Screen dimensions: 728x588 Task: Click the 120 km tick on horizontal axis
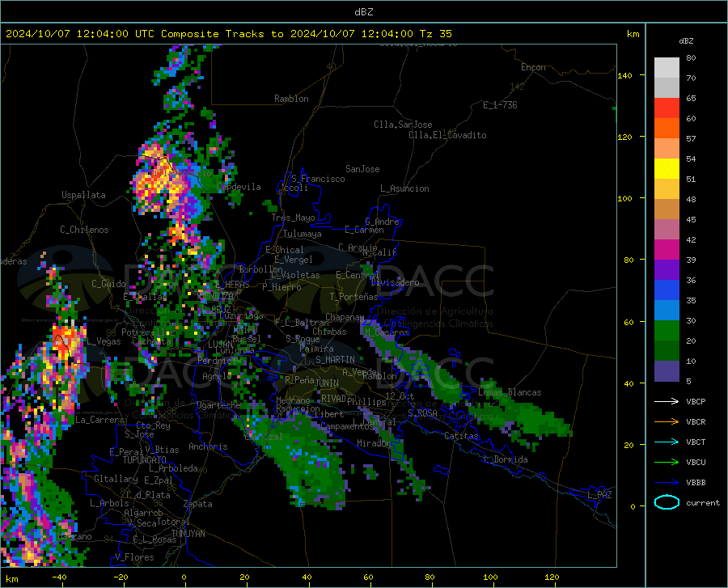552,577
